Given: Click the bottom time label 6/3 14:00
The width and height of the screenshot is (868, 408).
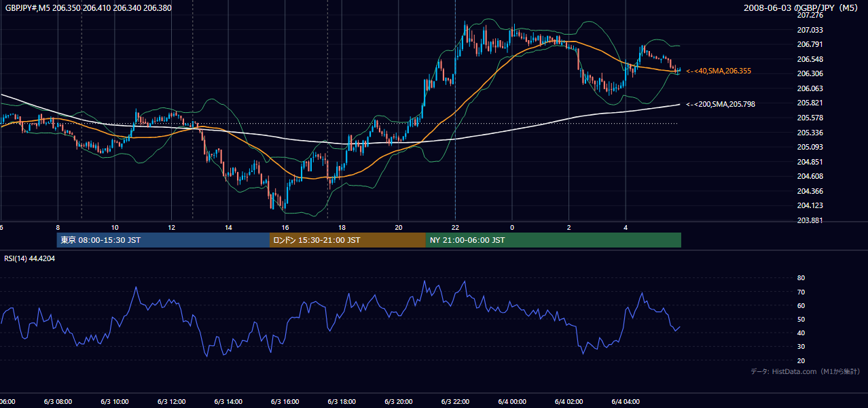Looking at the screenshot, I should [228, 402].
